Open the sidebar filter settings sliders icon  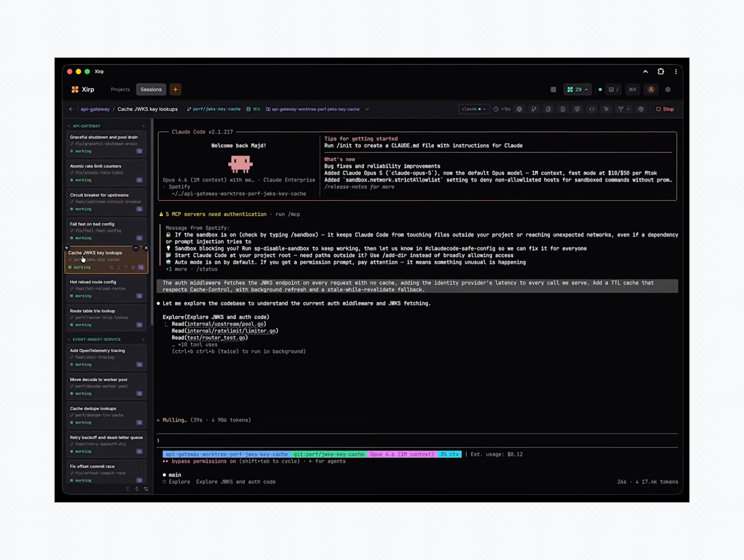146,489
